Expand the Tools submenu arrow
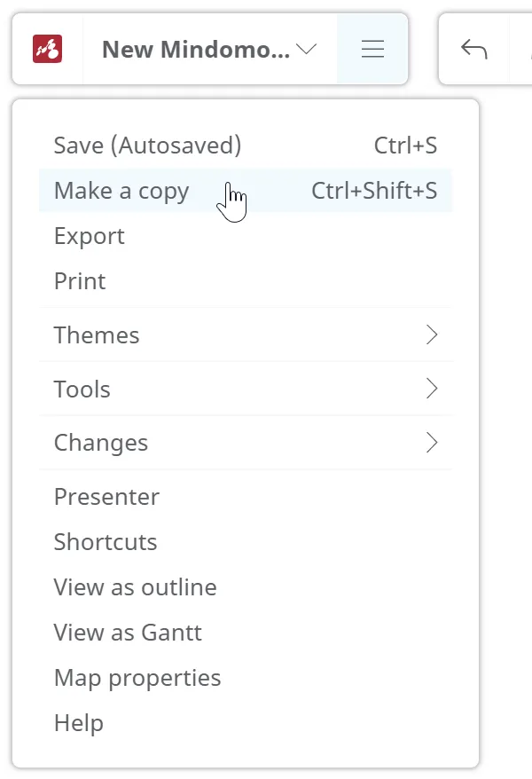 (x=432, y=389)
